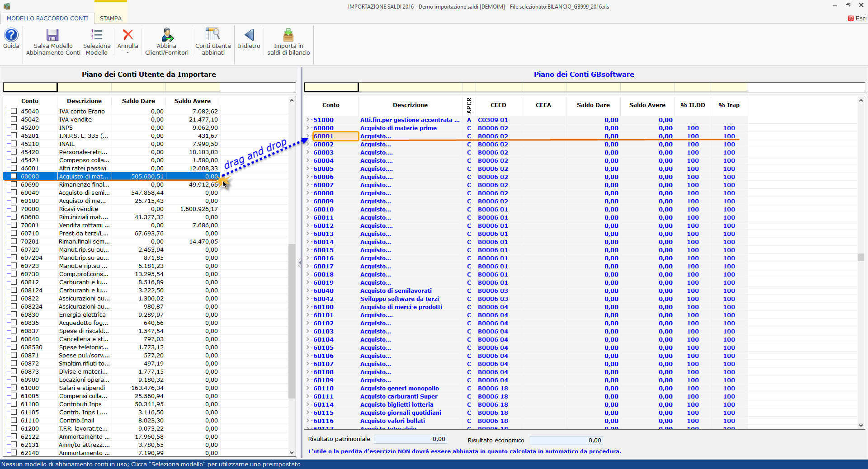The image size is (868, 469).
Task: Click the right panel vertical scrollbar thumb
Action: click(x=861, y=257)
